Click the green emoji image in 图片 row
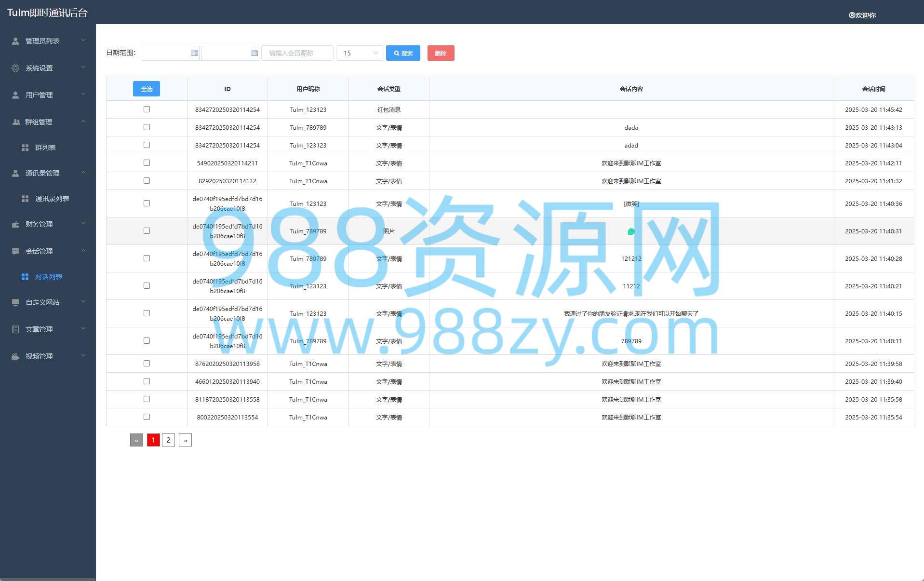The width and height of the screenshot is (924, 581). [x=631, y=231]
